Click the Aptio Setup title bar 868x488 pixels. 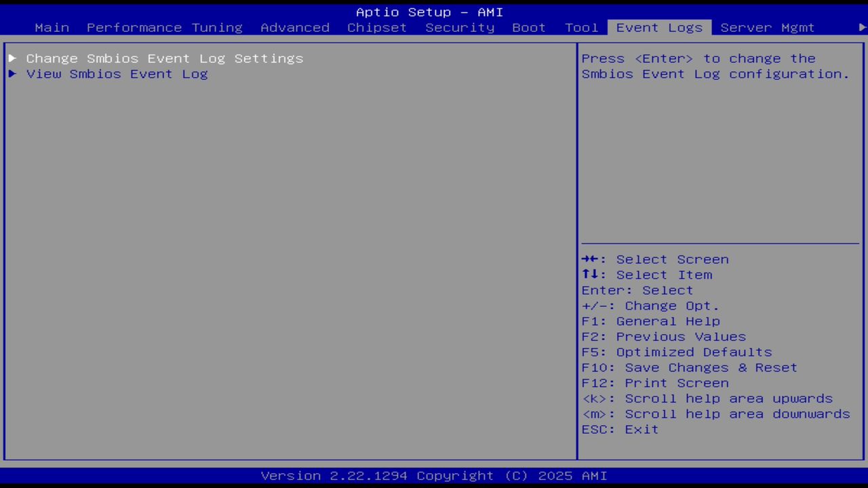pos(430,12)
